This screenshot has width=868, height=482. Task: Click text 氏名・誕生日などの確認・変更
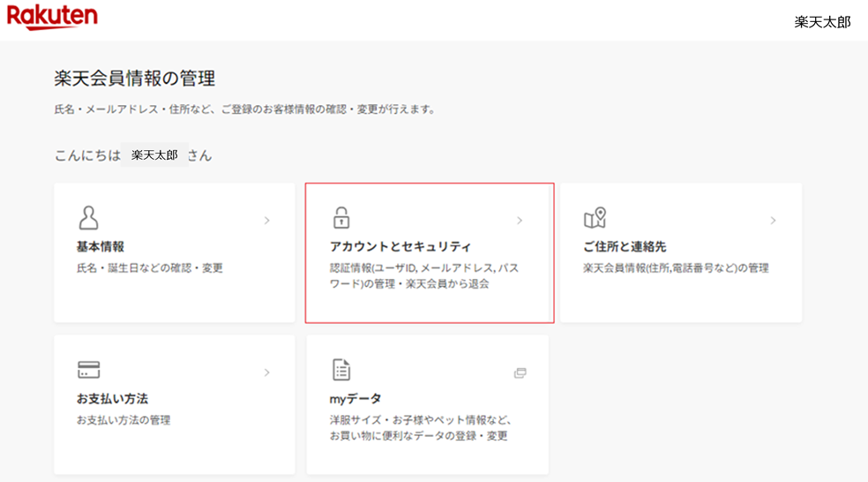[x=149, y=268]
